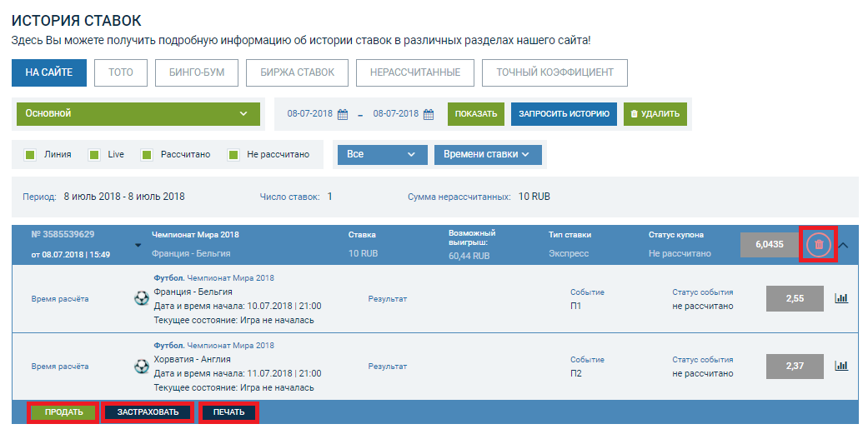This screenshot has height=434, width=868.
Task: Click the УДАЛИТЬ button
Action: pyautogui.click(x=655, y=114)
